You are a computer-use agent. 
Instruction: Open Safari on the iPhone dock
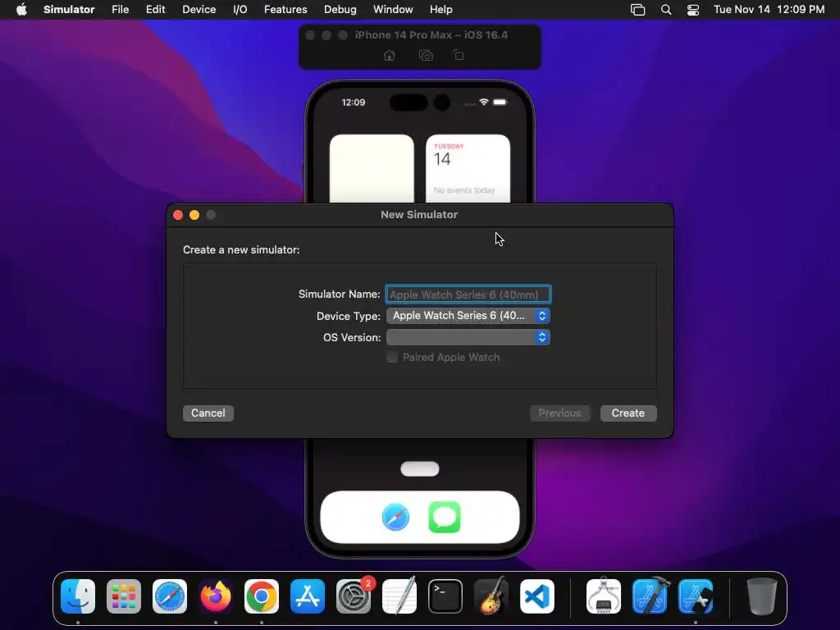tap(395, 517)
